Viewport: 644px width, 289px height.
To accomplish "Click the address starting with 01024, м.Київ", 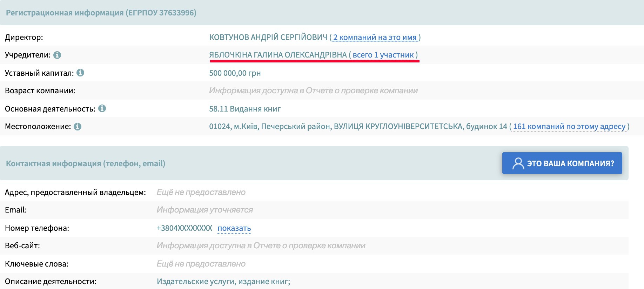I will point(358,127).
